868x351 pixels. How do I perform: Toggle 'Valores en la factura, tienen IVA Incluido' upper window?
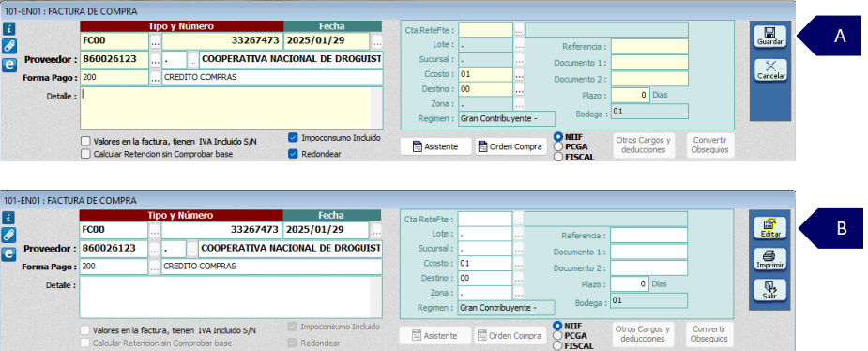[x=85, y=141]
